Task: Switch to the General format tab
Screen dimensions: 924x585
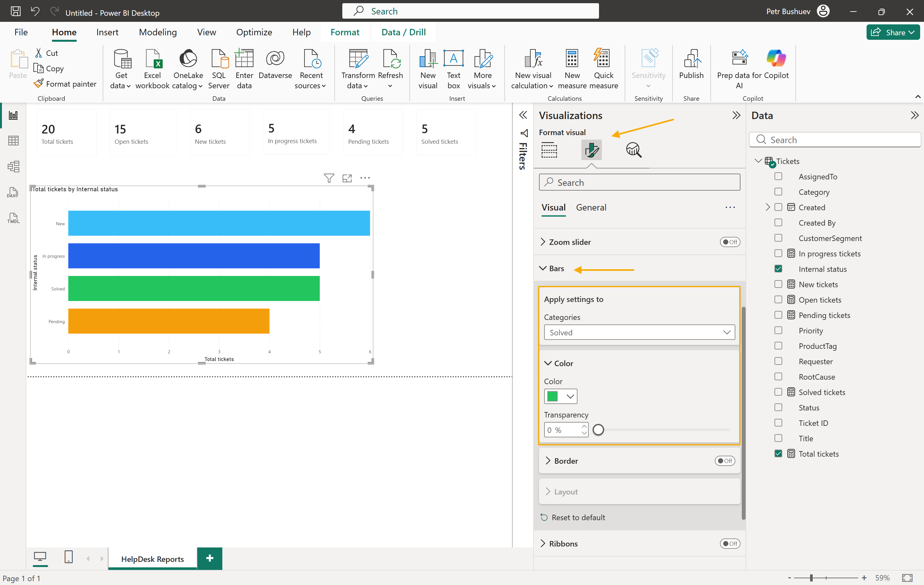Action: 591,207
